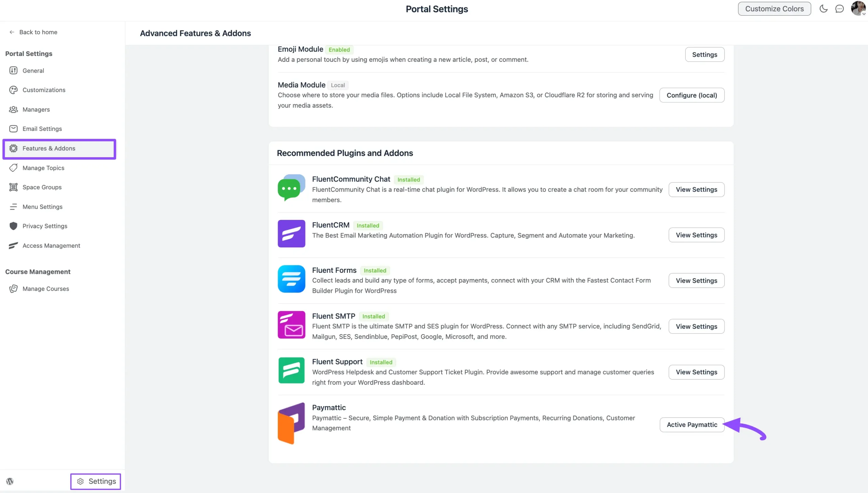Click the Paymattic logo
Viewport: 868px width, 493px height.
[x=291, y=423]
